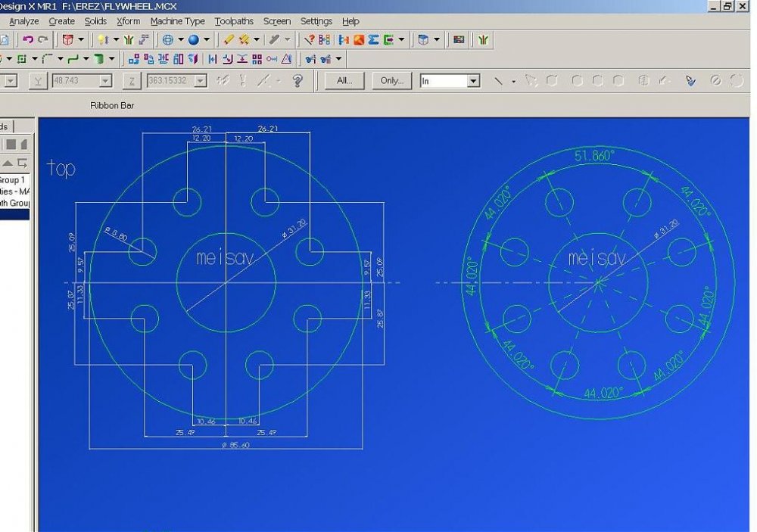
Task: Click the ribbon bar question-mark help icon
Action: point(298,81)
